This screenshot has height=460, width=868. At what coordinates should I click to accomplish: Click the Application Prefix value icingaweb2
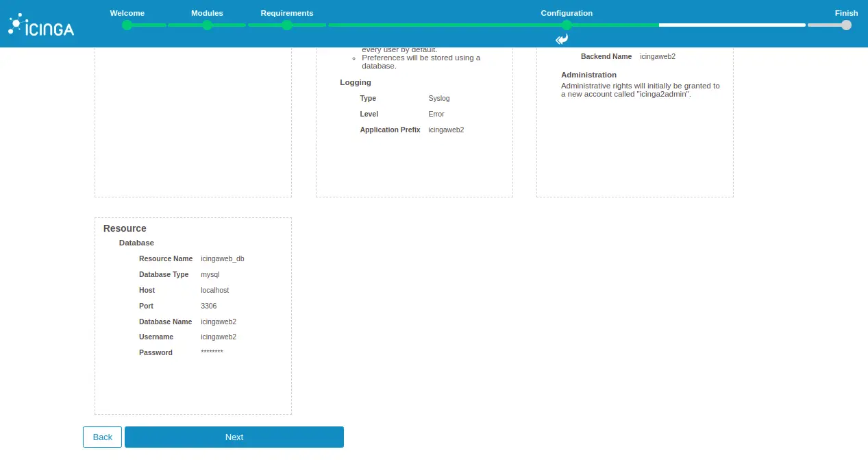[x=447, y=130]
